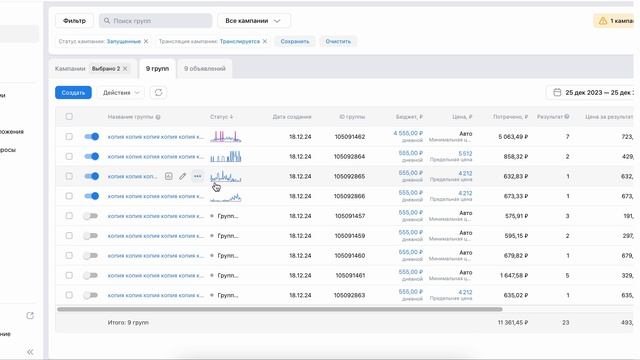Click the 'Фильтр' button

point(74,21)
